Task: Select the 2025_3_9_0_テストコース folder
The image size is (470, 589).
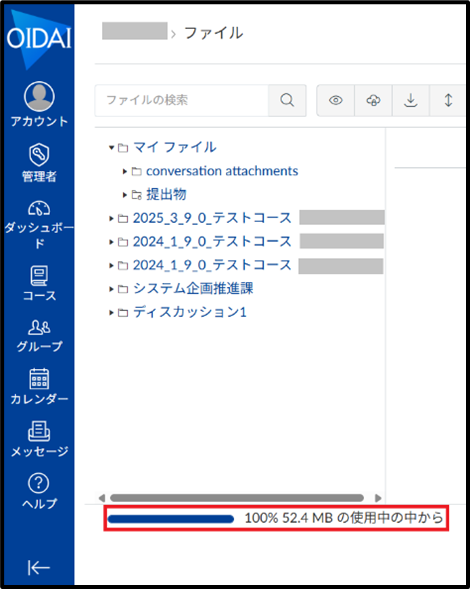Action: point(212,218)
